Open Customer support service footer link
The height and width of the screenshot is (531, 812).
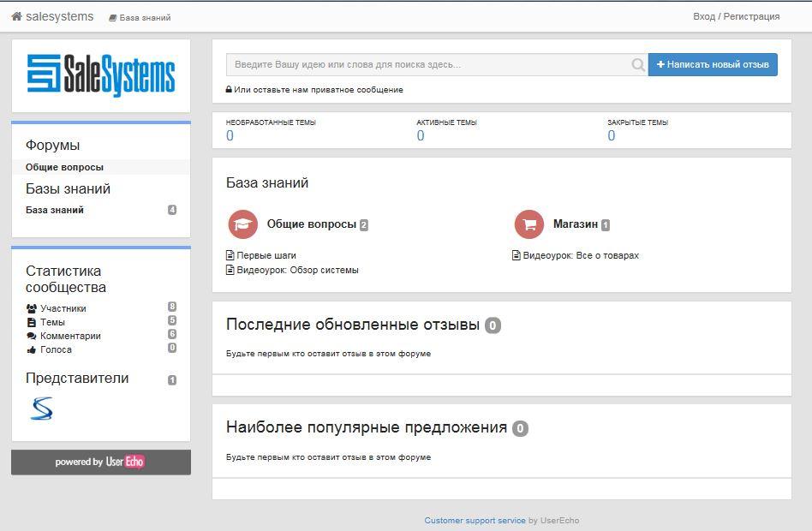475,521
